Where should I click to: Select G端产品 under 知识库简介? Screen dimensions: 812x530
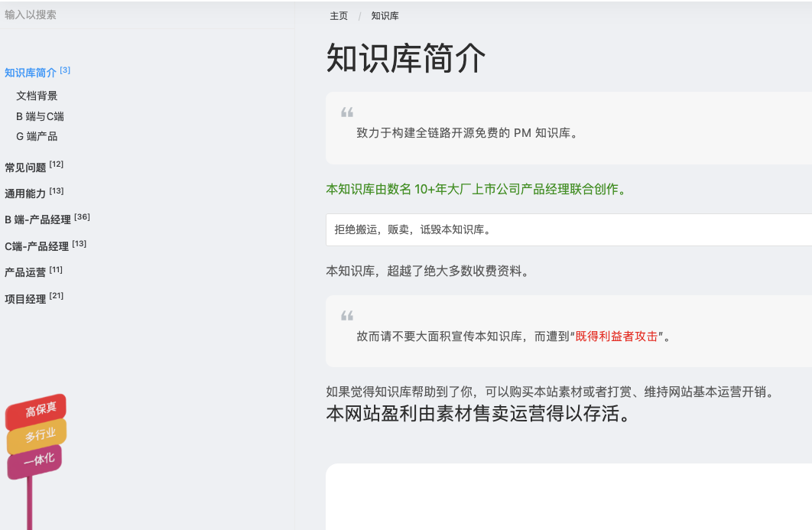36,136
